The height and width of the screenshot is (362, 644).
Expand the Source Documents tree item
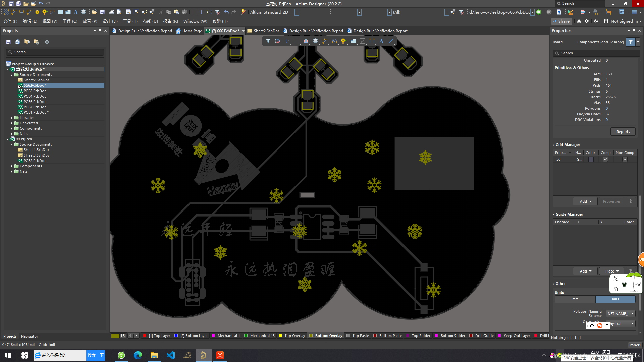13,75
